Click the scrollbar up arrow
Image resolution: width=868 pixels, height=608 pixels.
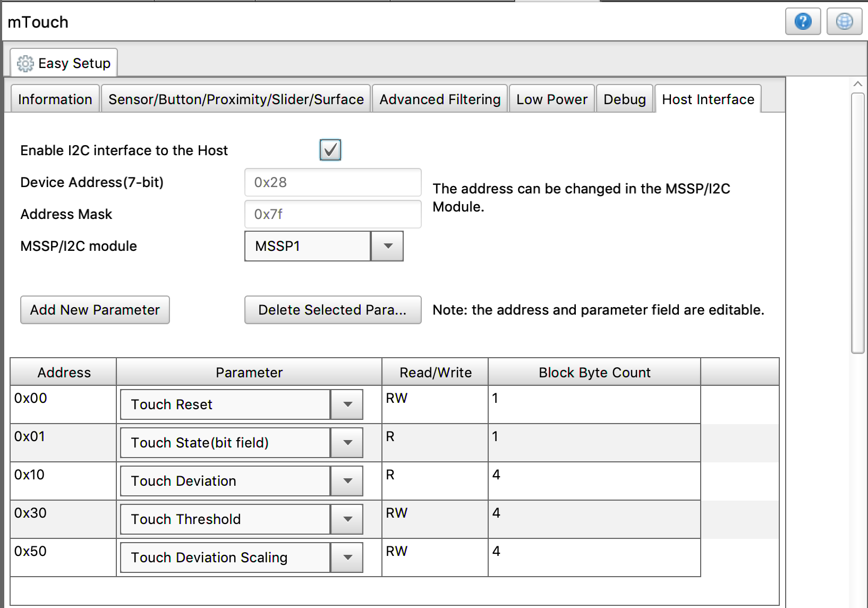pos(857,83)
